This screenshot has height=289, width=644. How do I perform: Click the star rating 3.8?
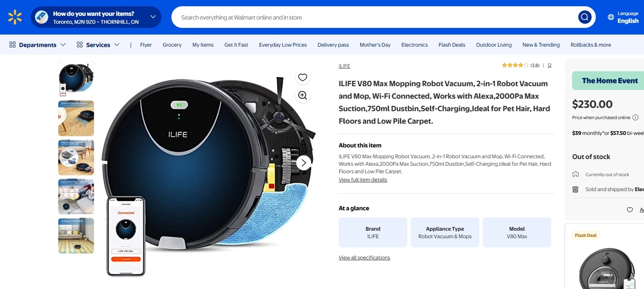pyautogui.click(x=520, y=65)
